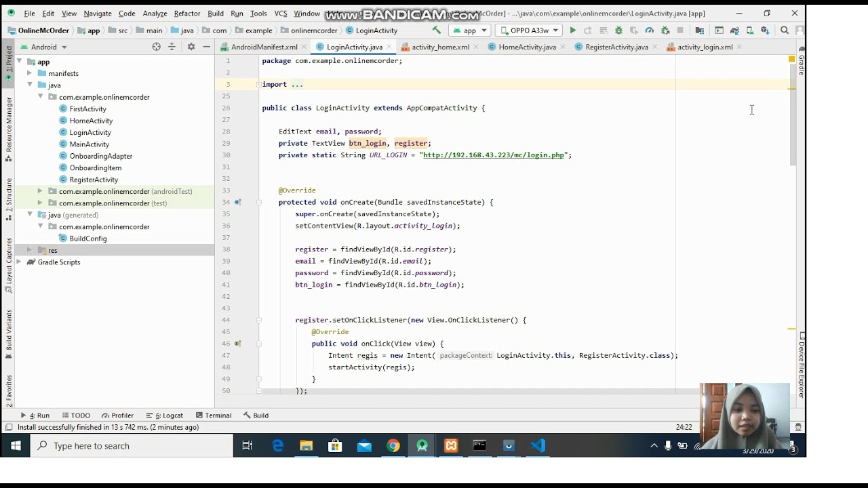Click the Debug app bug icon
The height and width of the screenshot is (488, 868).
tap(618, 30)
